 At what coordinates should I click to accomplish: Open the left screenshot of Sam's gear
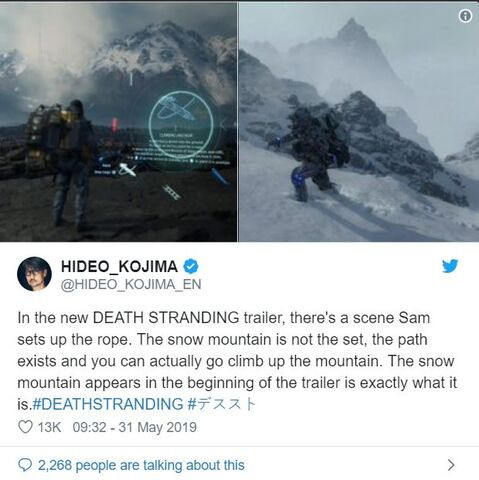pyautogui.click(x=118, y=122)
